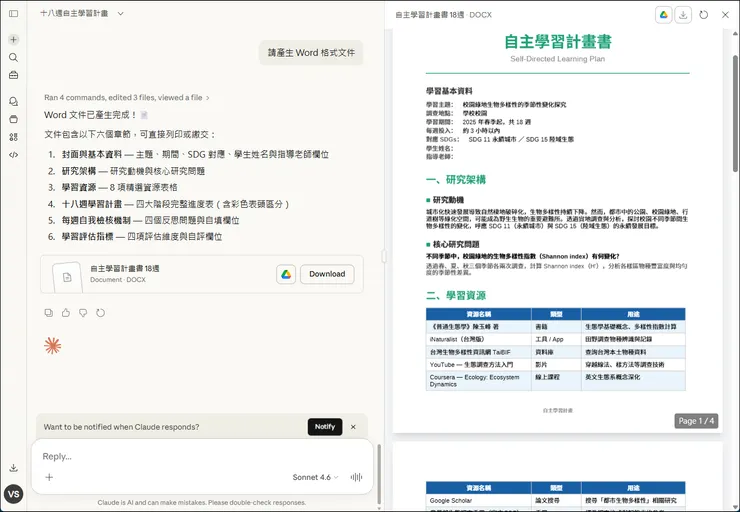The height and width of the screenshot is (512, 740).
Task: Click the sidebar download apps icon
Action: (13, 468)
